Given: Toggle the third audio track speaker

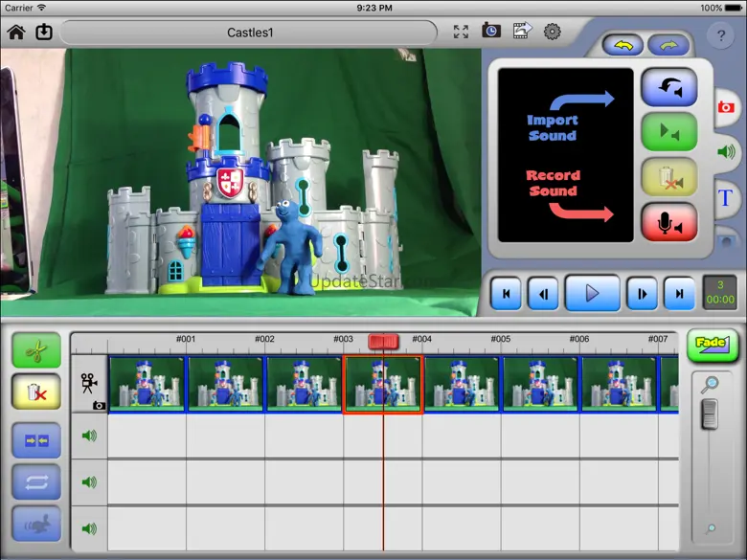Looking at the screenshot, I should point(89,528).
